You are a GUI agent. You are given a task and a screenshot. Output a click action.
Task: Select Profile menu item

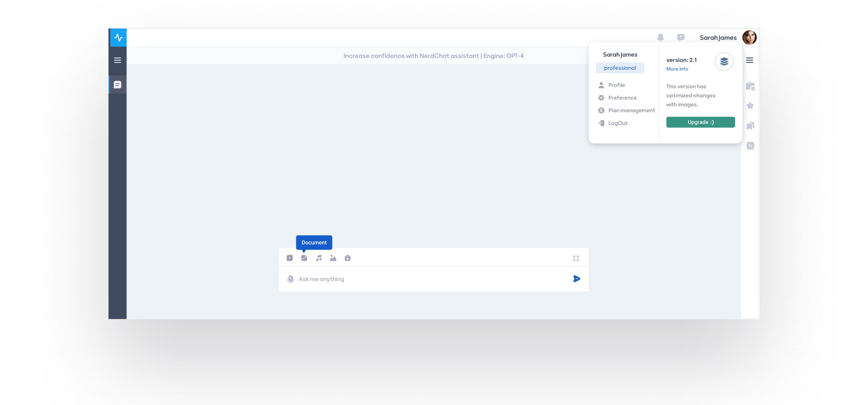pos(616,85)
